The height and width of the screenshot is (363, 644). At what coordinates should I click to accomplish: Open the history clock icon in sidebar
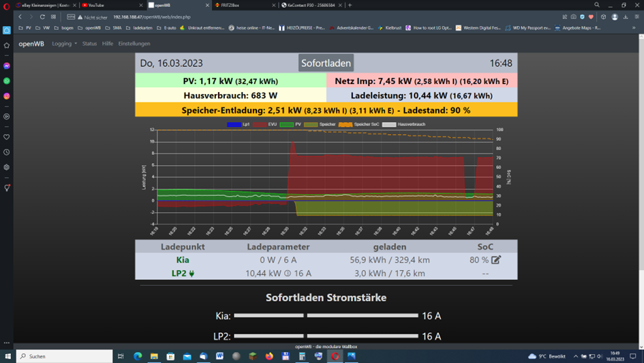[x=7, y=152]
